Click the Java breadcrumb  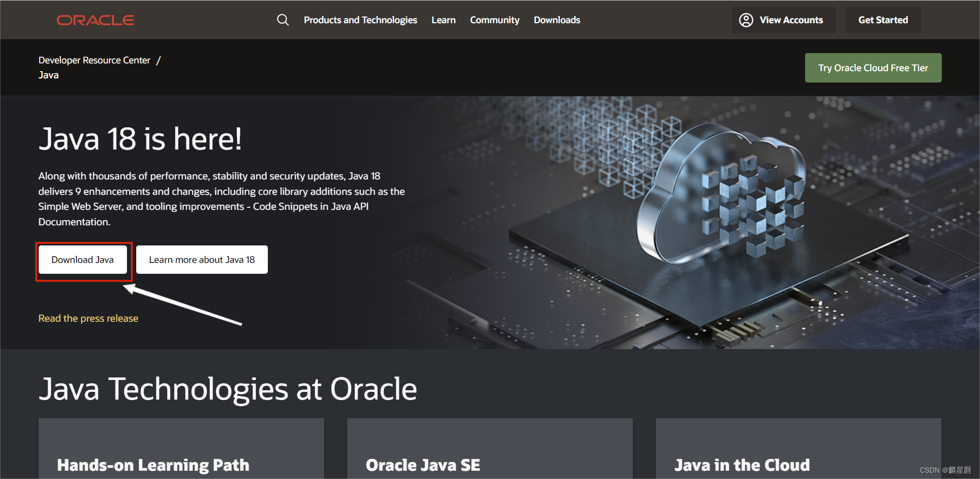click(49, 75)
